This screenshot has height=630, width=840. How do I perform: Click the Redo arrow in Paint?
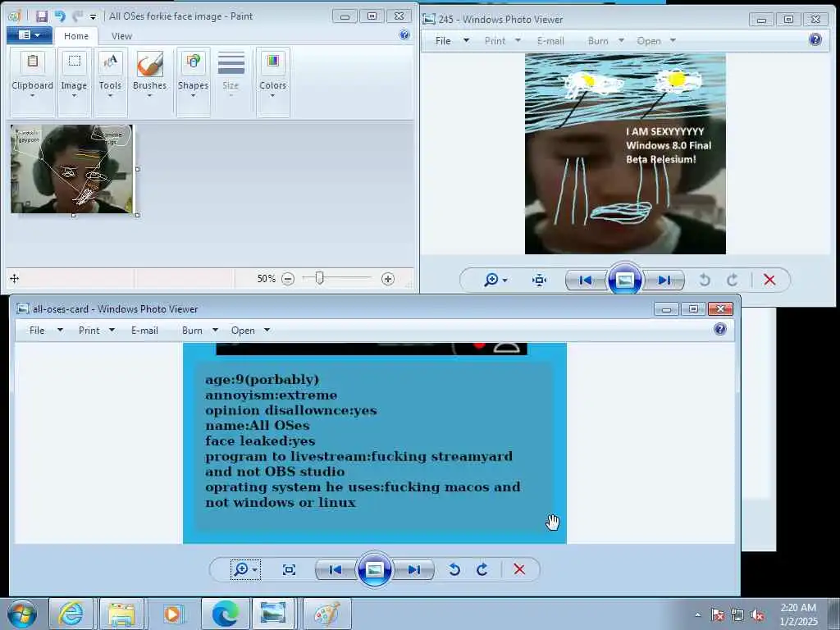click(x=77, y=16)
